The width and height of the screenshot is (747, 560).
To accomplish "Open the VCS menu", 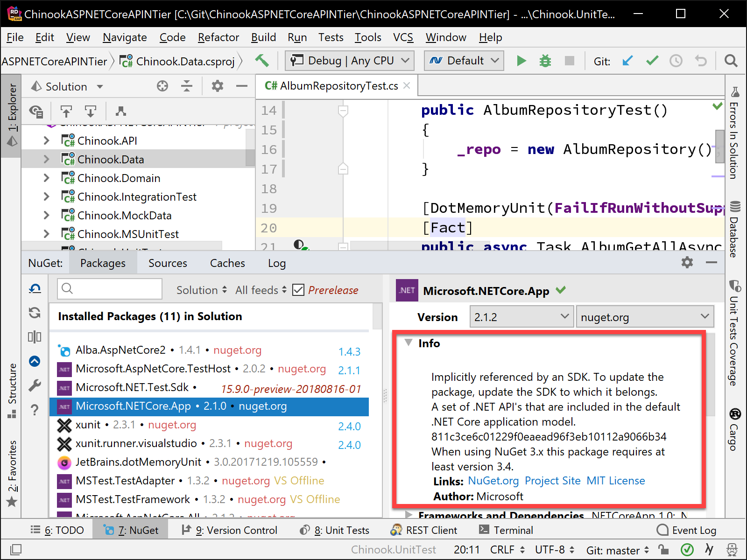I will coord(403,37).
